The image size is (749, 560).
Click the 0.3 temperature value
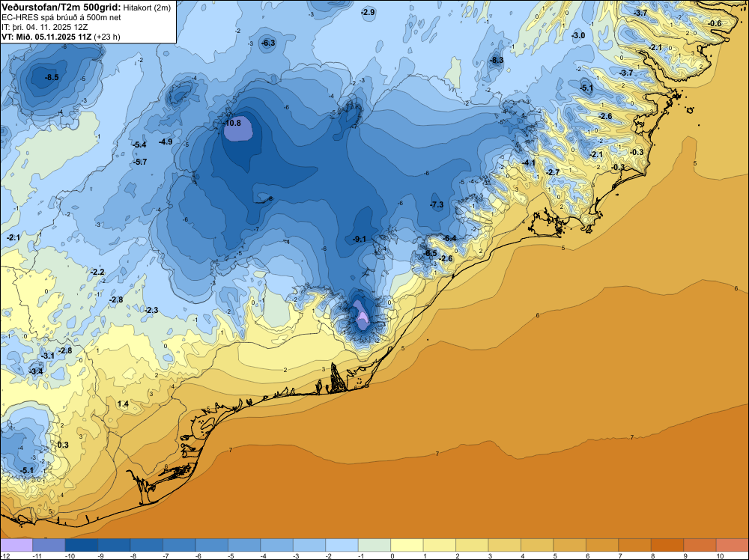63,445
